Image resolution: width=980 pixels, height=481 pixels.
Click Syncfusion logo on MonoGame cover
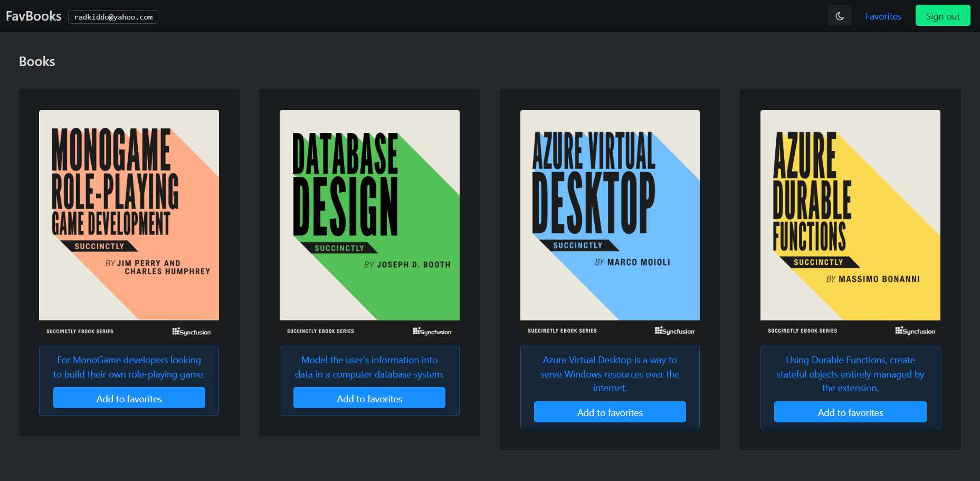point(192,332)
